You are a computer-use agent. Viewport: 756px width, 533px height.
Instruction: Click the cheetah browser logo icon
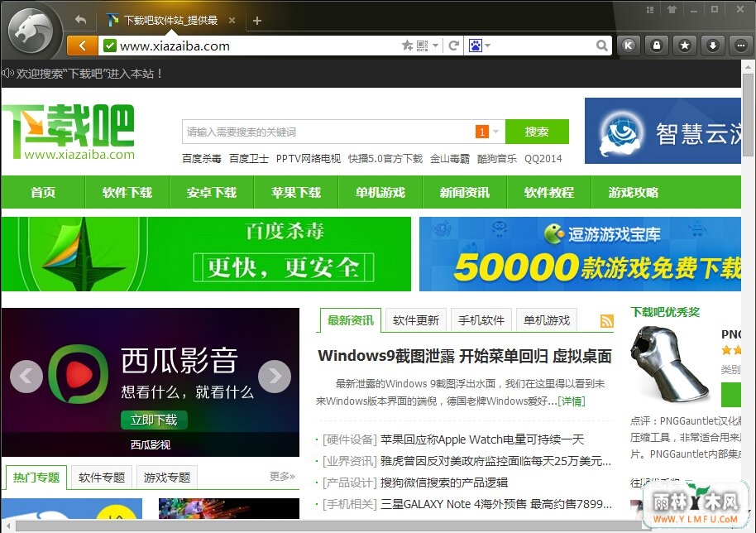[31, 31]
